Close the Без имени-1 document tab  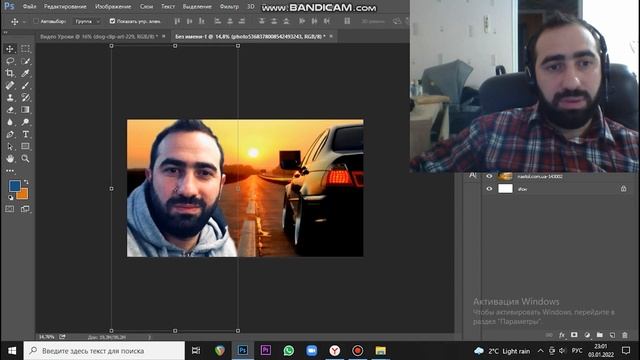click(331, 36)
